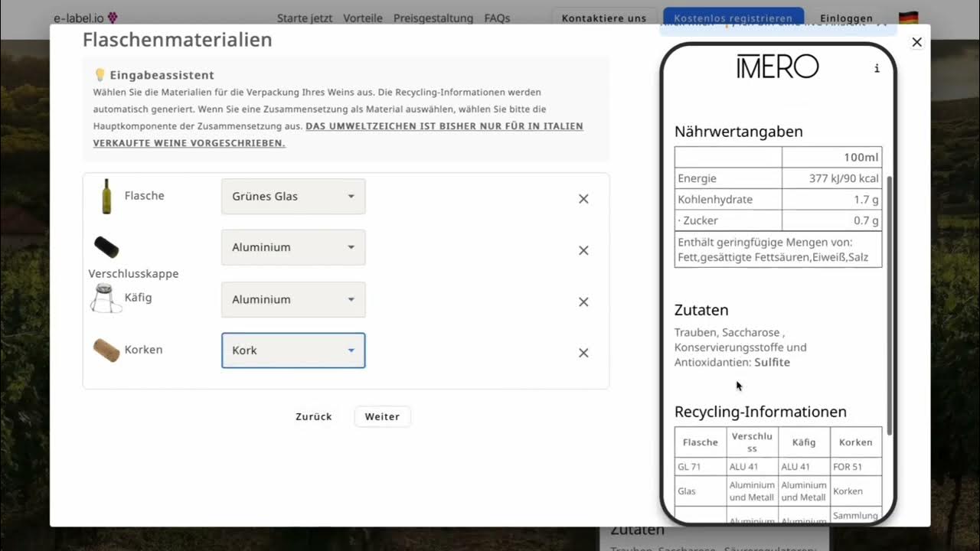Open the Flasche material dropdown Grünes Glas

point(293,197)
